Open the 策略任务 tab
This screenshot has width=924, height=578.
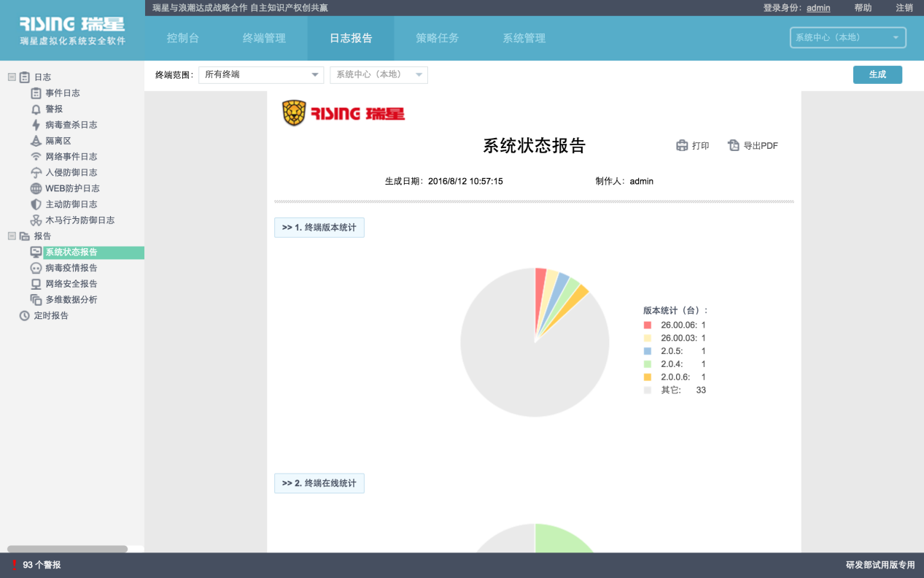click(438, 38)
